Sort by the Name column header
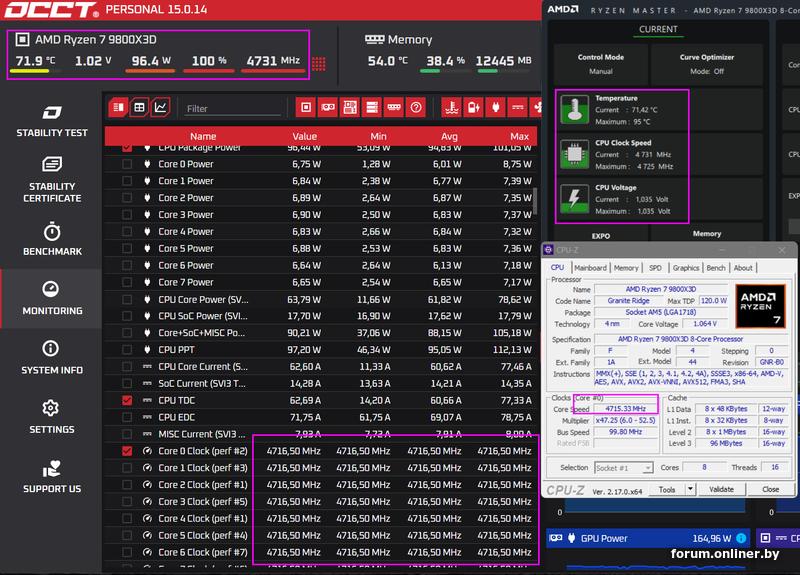800x575 pixels. coord(203,136)
